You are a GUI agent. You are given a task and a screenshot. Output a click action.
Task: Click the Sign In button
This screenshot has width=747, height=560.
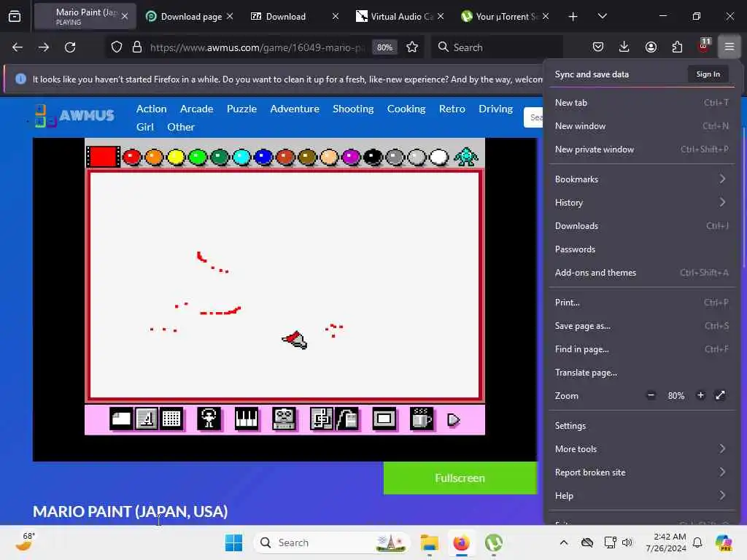click(708, 74)
